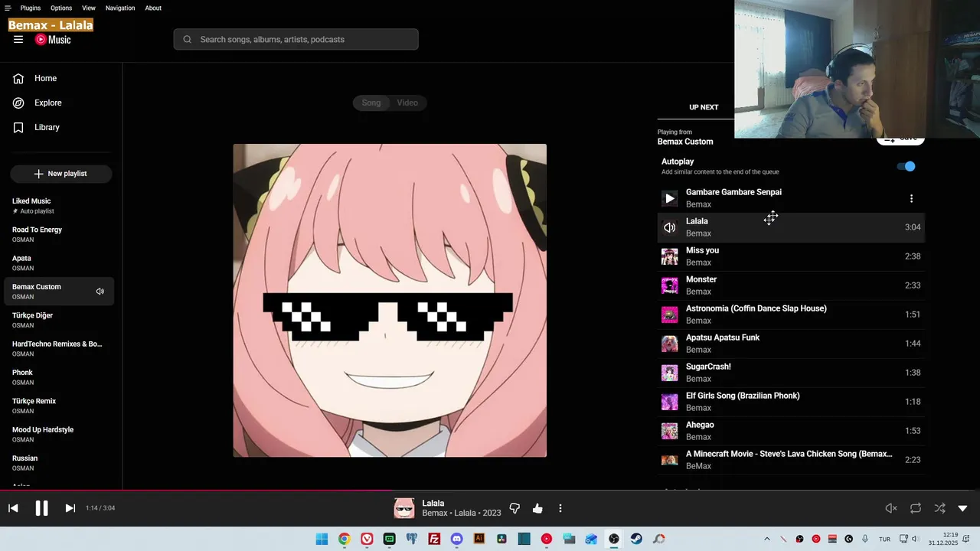The height and width of the screenshot is (551, 980).
Task: Click the speaker icon on Lalala row
Action: 670,227
